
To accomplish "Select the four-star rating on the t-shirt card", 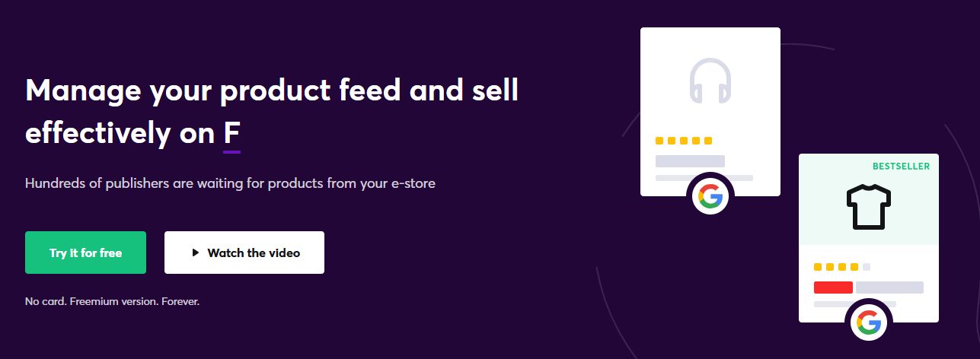I will click(836, 267).
